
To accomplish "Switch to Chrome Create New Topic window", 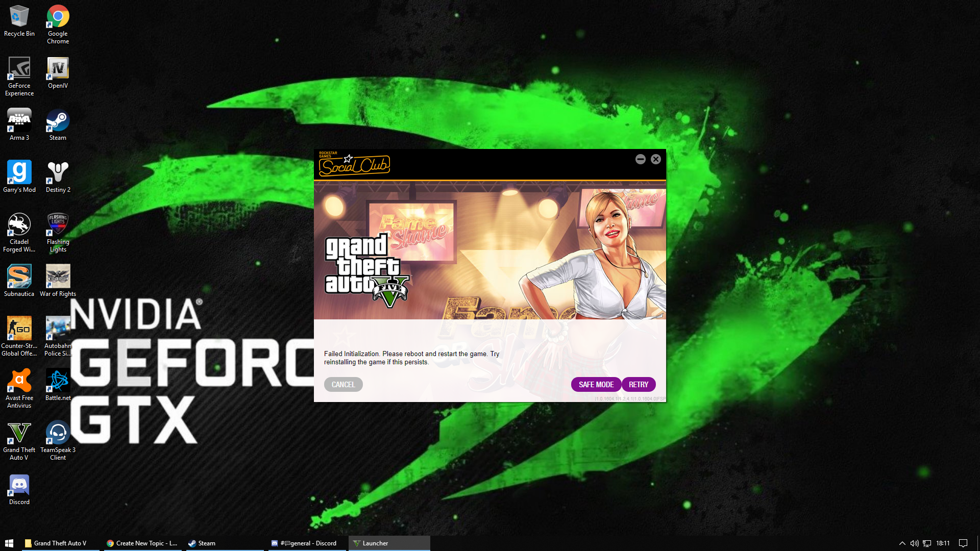I will 142,543.
